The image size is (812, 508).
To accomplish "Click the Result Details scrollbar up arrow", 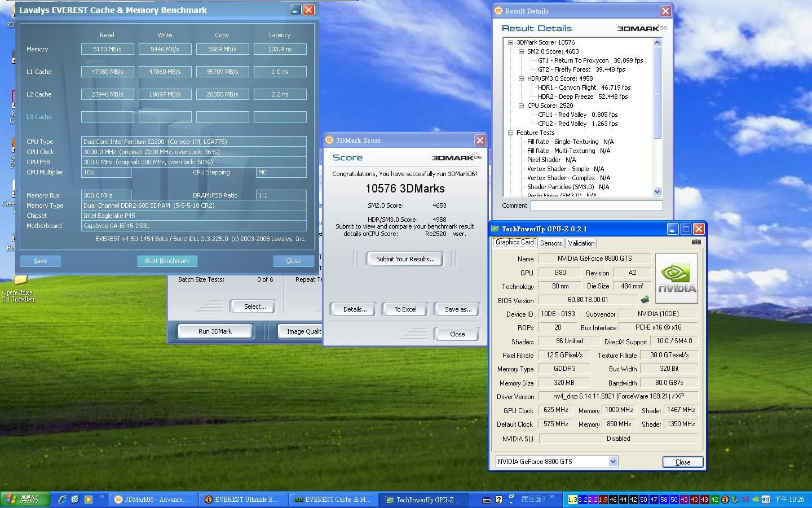I will [x=657, y=42].
